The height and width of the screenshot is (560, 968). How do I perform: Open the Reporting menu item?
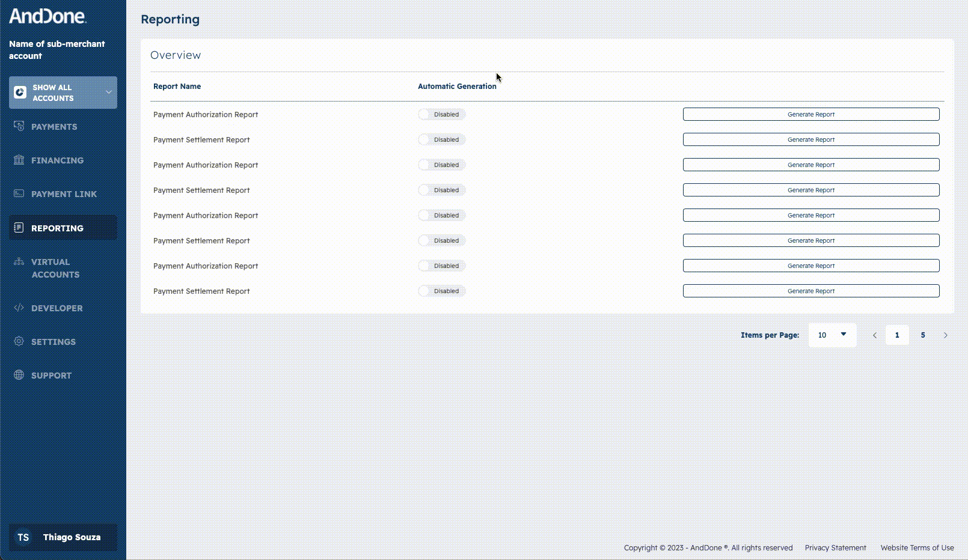57,228
